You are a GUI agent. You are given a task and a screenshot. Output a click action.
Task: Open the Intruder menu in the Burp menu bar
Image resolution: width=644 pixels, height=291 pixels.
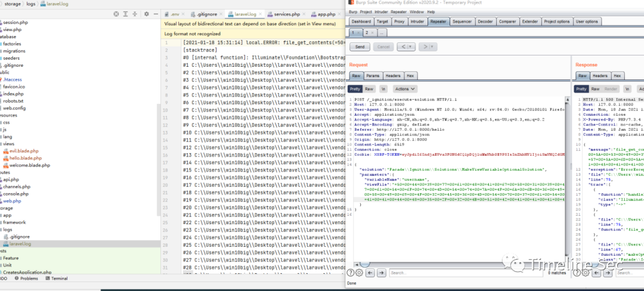381,12
